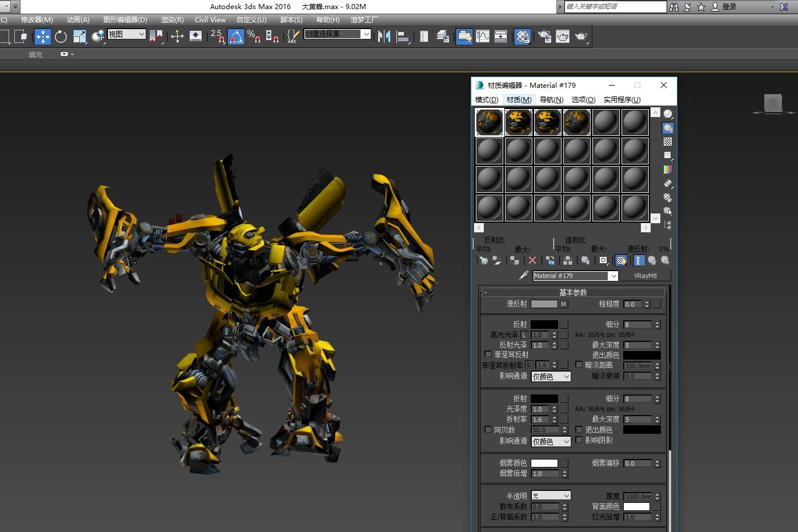The height and width of the screenshot is (532, 798).
Task: Toggle Show Shaded Material in Viewport icon
Action: point(620,260)
